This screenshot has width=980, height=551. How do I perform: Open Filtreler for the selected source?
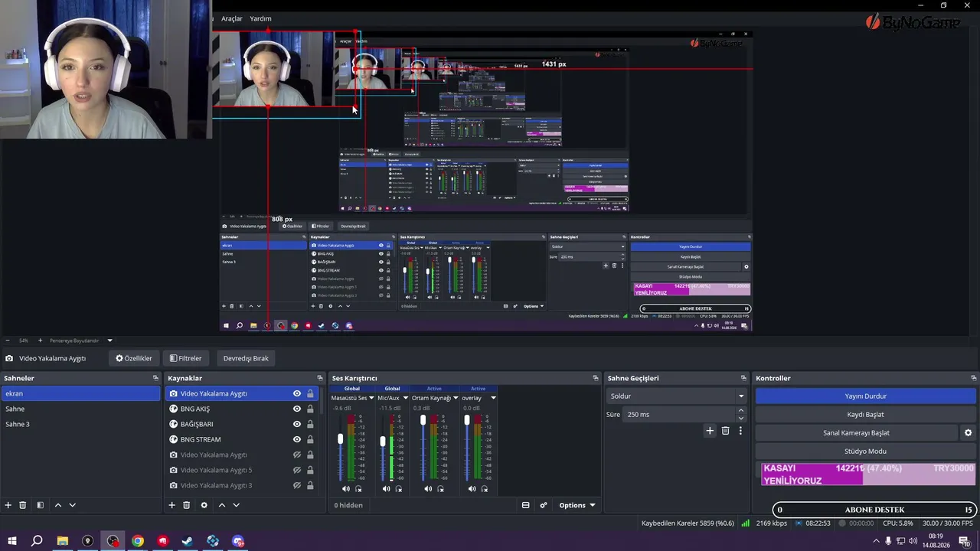pos(185,358)
